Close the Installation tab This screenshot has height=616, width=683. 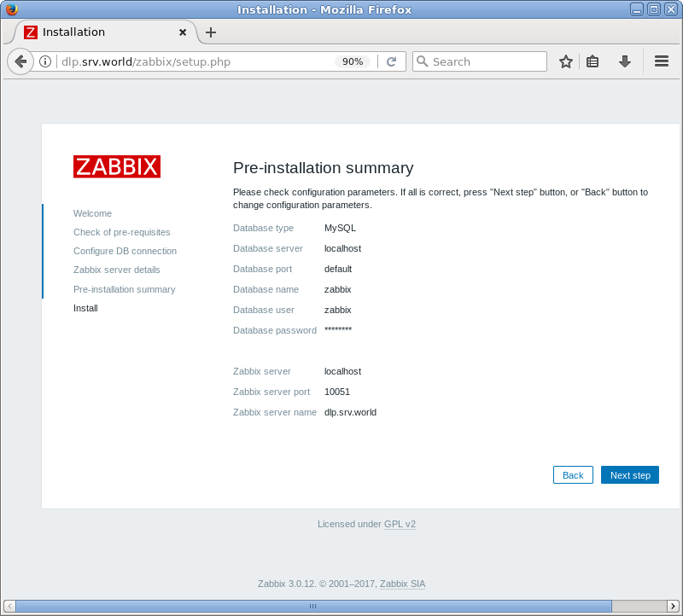pos(183,32)
